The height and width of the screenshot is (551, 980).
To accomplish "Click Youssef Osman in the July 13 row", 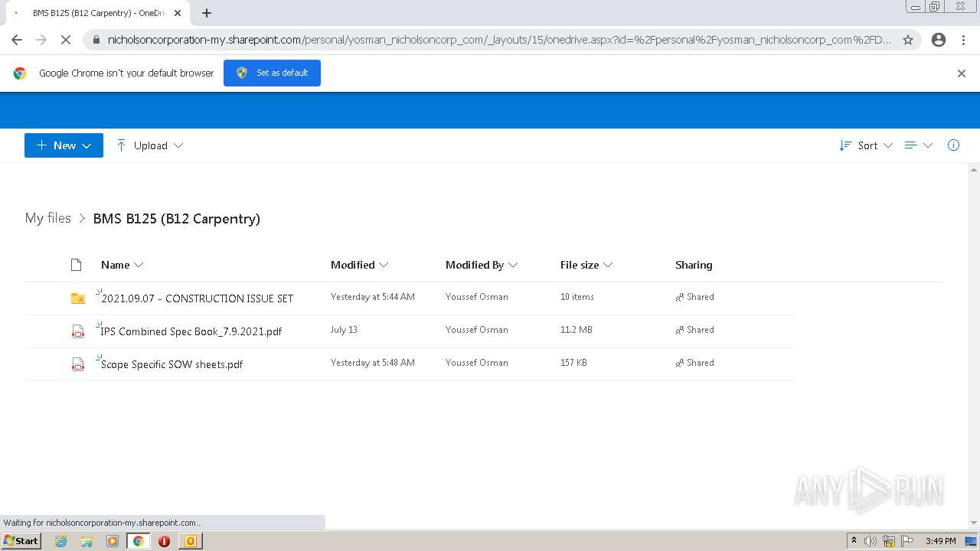I will 476,330.
